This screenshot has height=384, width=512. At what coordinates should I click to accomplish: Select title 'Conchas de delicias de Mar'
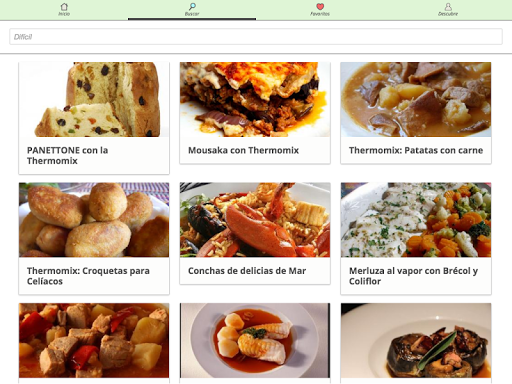point(247,271)
